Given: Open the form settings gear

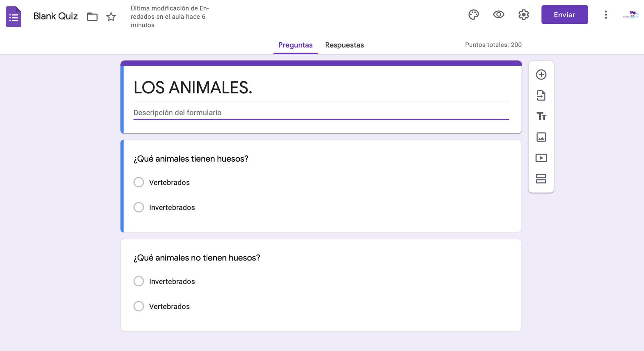Looking at the screenshot, I should click(524, 15).
